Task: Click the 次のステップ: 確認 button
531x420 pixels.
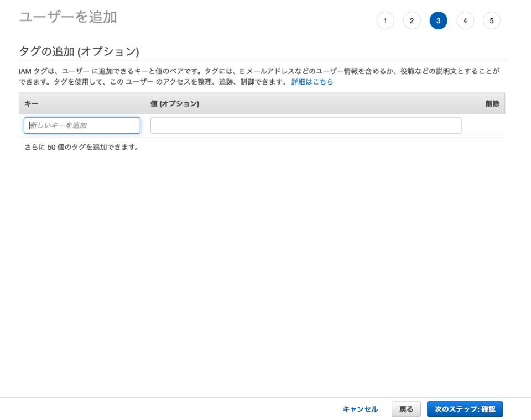Action: pos(465,409)
